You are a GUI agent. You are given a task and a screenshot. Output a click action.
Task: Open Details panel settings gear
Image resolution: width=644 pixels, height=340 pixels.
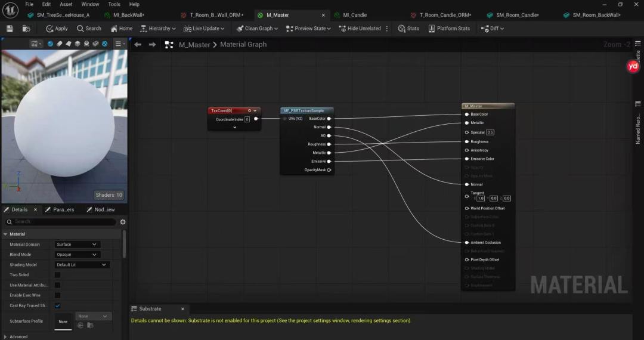point(122,222)
